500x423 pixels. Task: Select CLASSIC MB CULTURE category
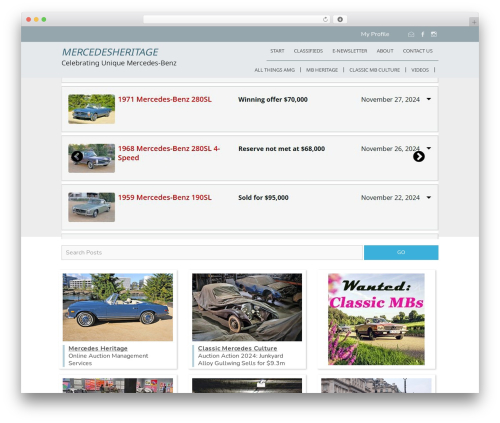tap(374, 70)
